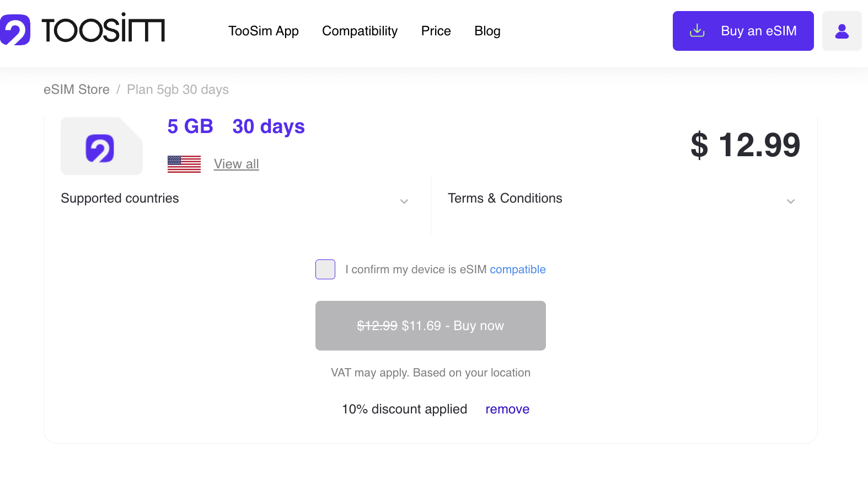This screenshot has height=483, width=868.
Task: Open the profile panel via the person icon
Action: [842, 31]
